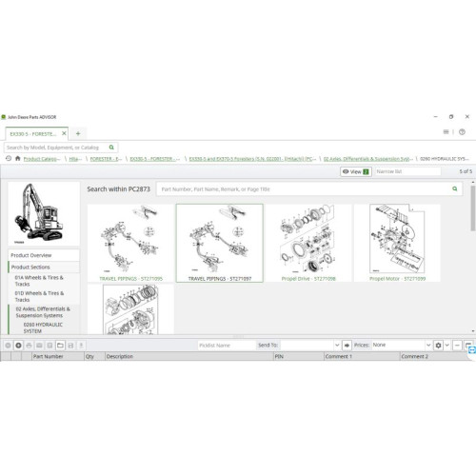Focus the Narrow list filter field
The height and width of the screenshot is (476, 476).
pyautogui.click(x=408, y=171)
